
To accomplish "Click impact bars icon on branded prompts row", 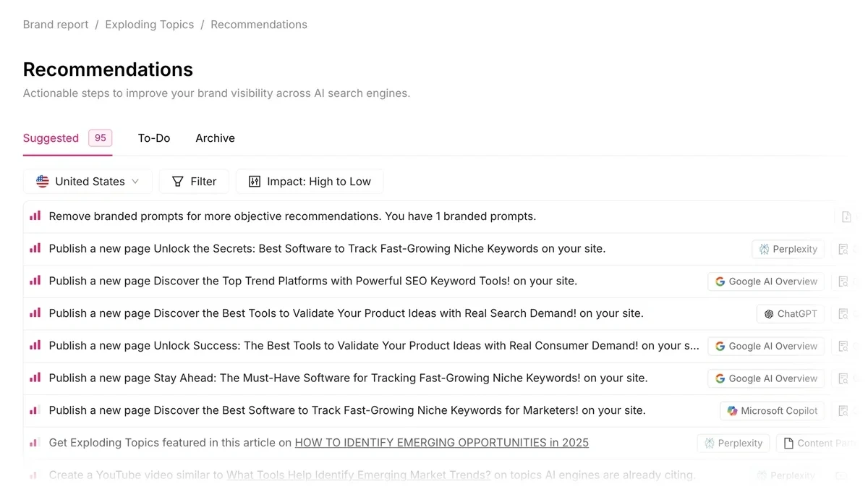I will tap(35, 216).
